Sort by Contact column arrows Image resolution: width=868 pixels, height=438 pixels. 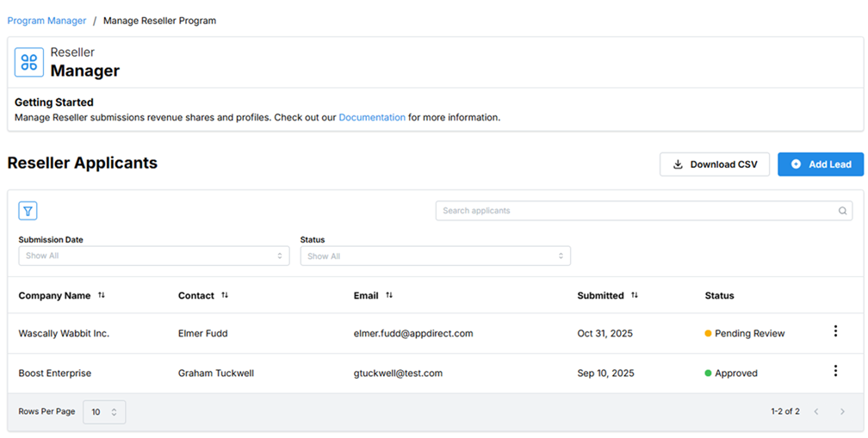coord(225,295)
